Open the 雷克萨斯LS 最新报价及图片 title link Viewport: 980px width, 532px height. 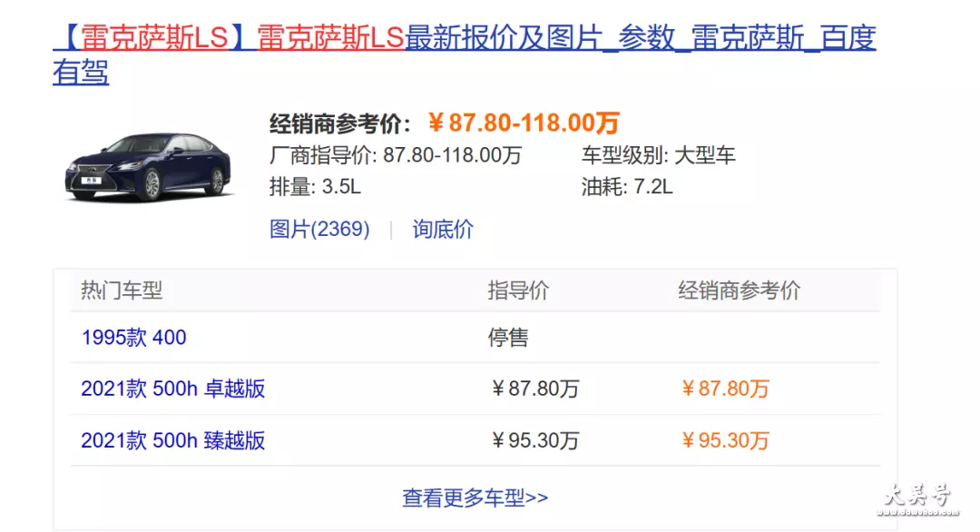[x=463, y=39]
